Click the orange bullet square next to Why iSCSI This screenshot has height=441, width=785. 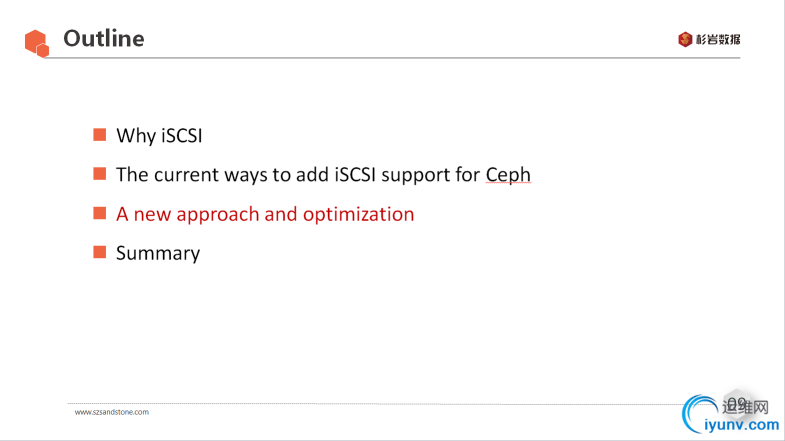pos(99,135)
